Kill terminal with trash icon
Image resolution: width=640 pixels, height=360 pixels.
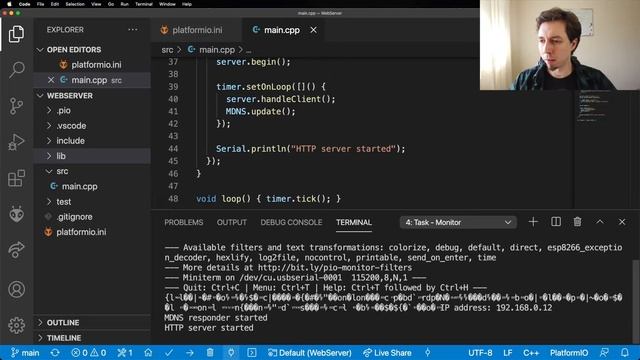click(577, 222)
